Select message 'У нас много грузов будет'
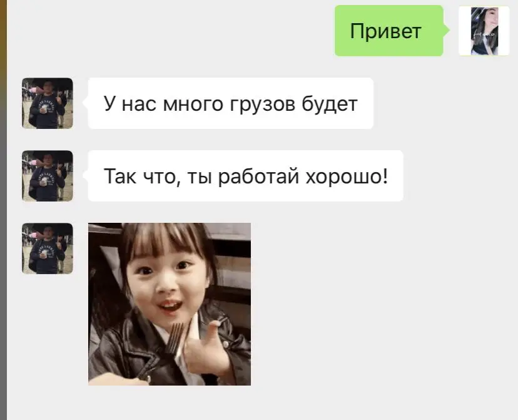518x420 pixels. coord(231,103)
